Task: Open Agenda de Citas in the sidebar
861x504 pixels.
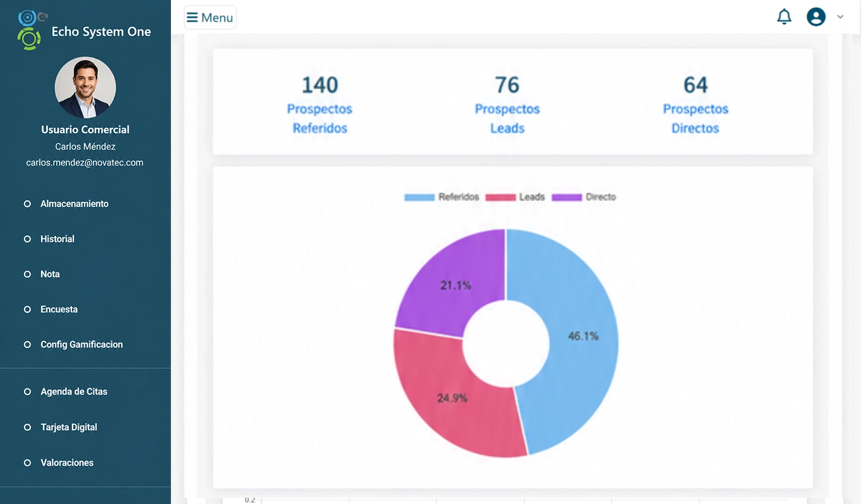Action: pos(74,392)
